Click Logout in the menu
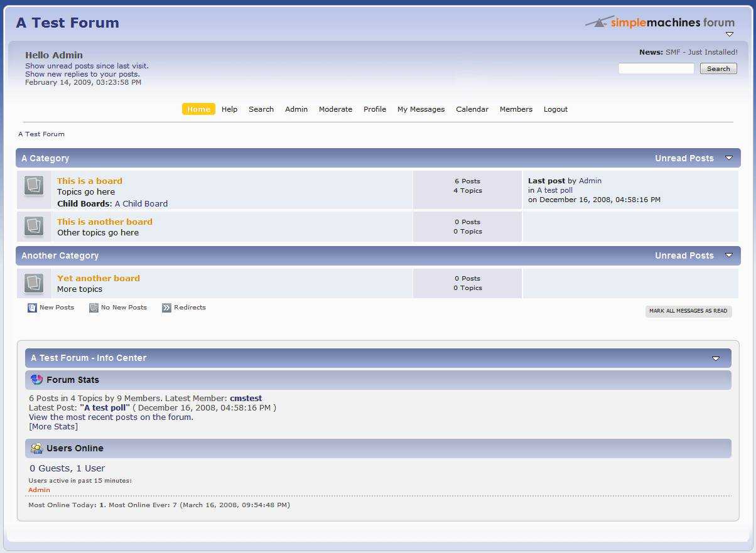This screenshot has height=553, width=756. [556, 109]
